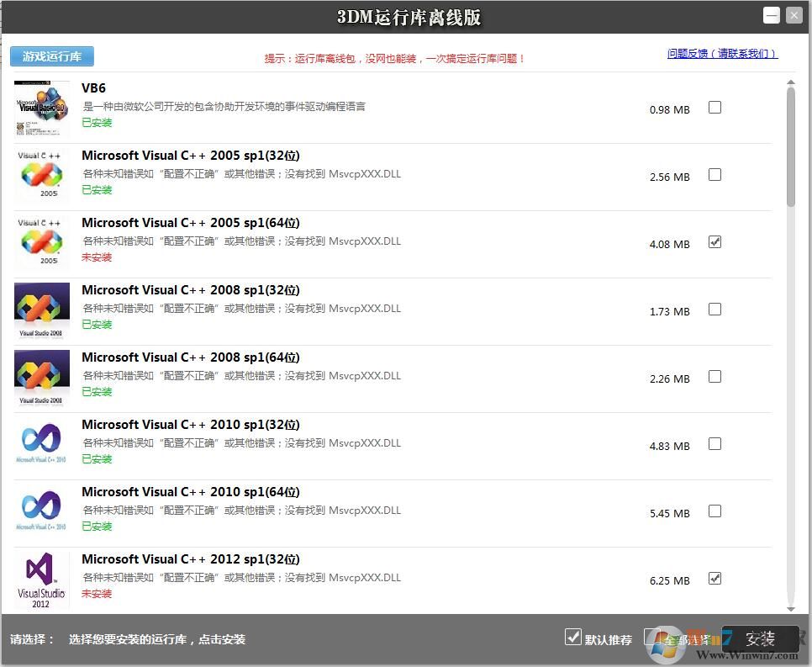Click the Visual C++ 2010 sp1(32位) icon
This screenshot has height=667, width=812.
pos(41,444)
